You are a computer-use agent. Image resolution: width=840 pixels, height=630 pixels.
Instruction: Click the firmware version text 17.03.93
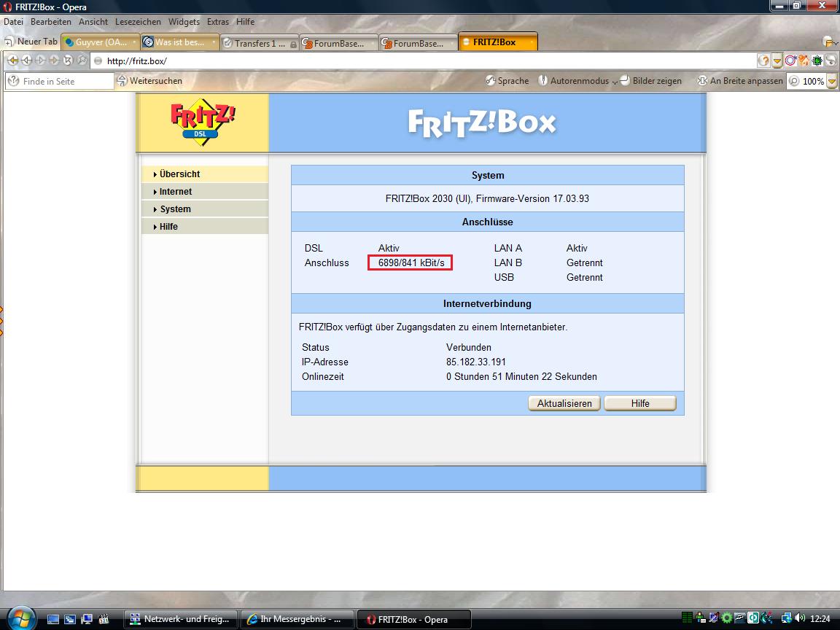click(570, 199)
